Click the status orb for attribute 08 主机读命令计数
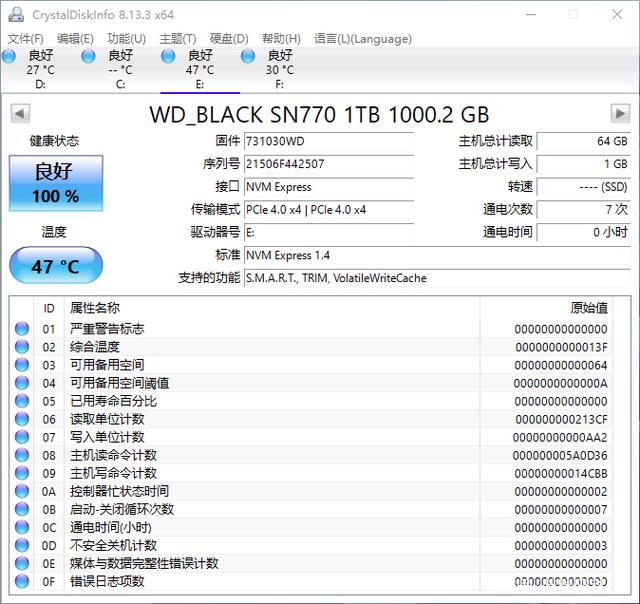640x604 pixels. tap(22, 455)
